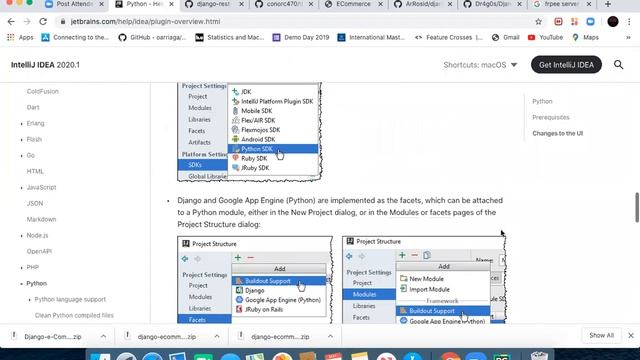Open GitHub oarriaga bookmark
This screenshot has width=640, height=360.
point(152,37)
